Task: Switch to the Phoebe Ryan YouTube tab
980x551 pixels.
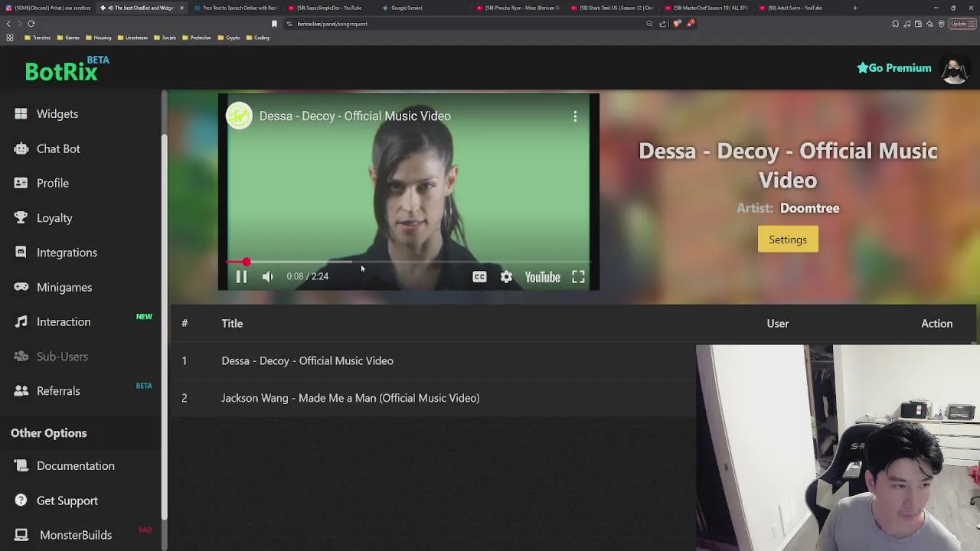Action: pyautogui.click(x=518, y=8)
